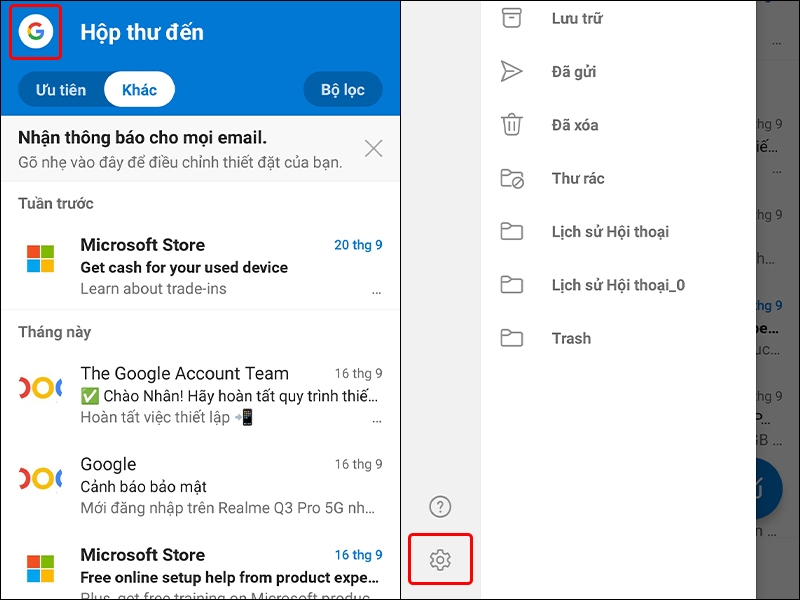The width and height of the screenshot is (800, 600).
Task: Open the Trash folder label
Action: tap(571, 338)
